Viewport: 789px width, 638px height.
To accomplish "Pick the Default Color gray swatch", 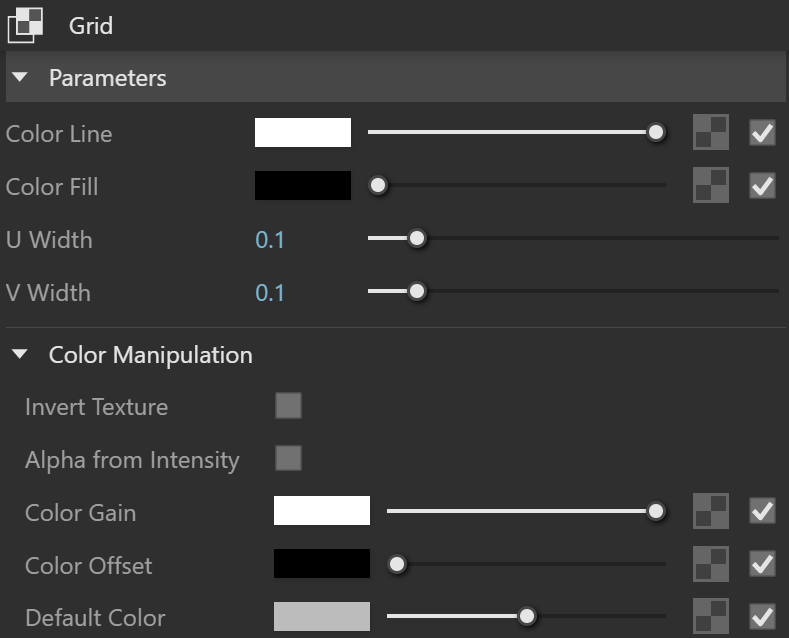I will click(322, 616).
